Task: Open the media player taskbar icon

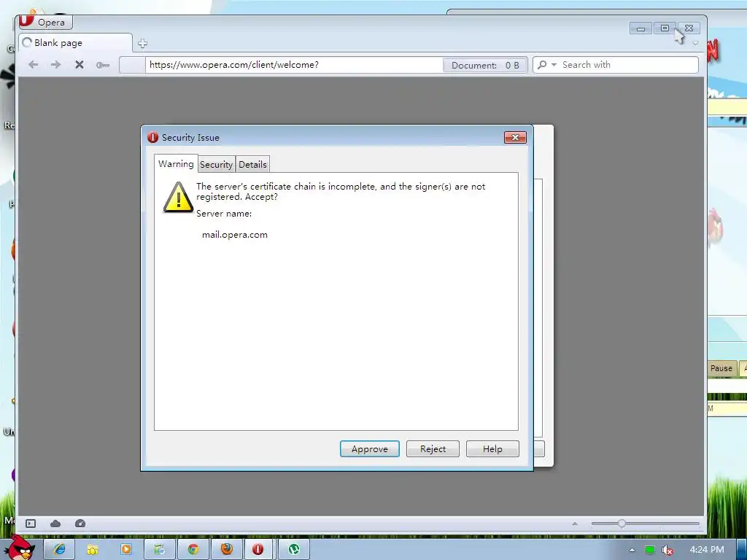Action: (126, 550)
